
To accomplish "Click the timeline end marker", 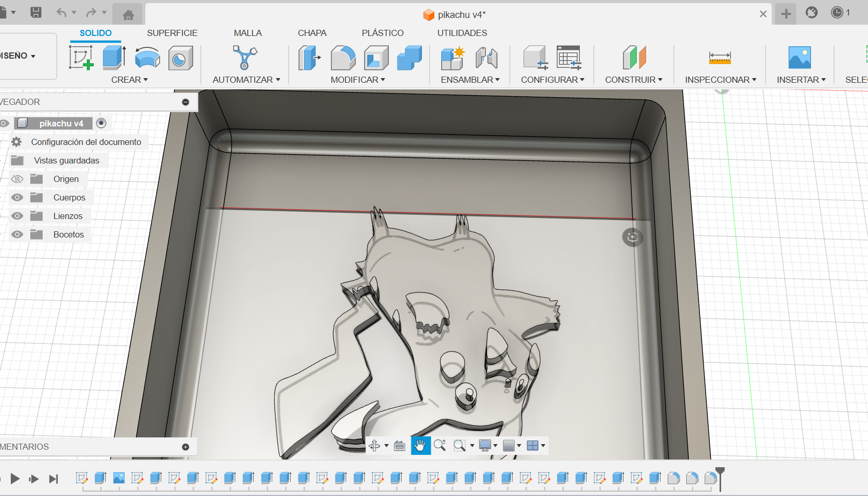I will pos(720,478).
